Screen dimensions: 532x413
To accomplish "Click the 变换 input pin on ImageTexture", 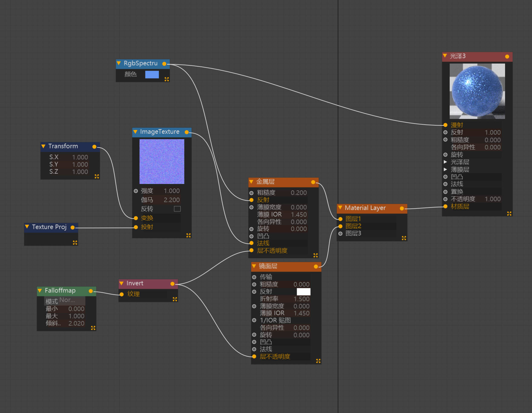I will pos(136,218).
